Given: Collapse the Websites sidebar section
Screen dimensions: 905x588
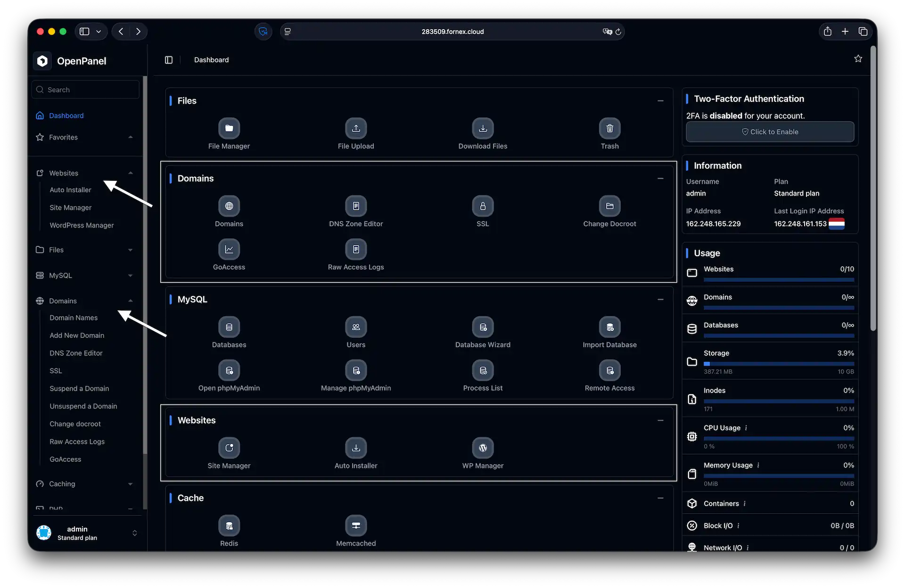Looking at the screenshot, I should 131,173.
